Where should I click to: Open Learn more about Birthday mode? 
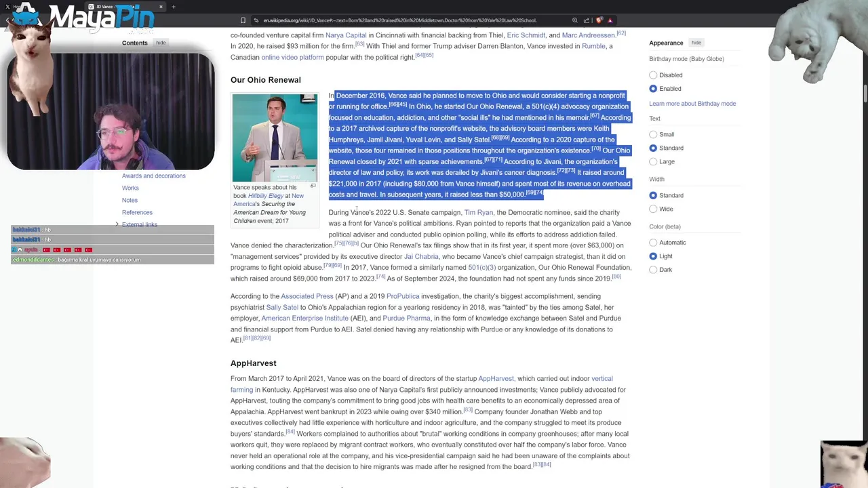click(692, 104)
